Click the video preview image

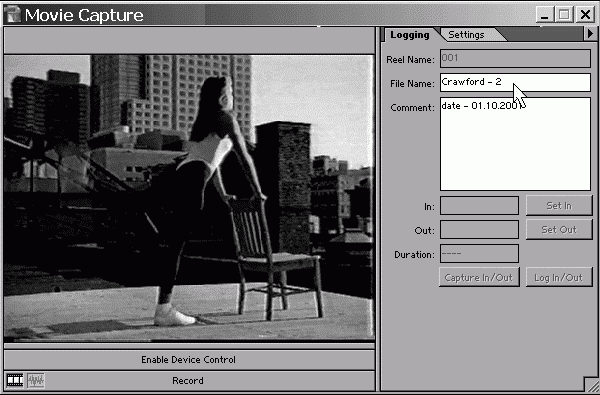pyautogui.click(x=189, y=198)
